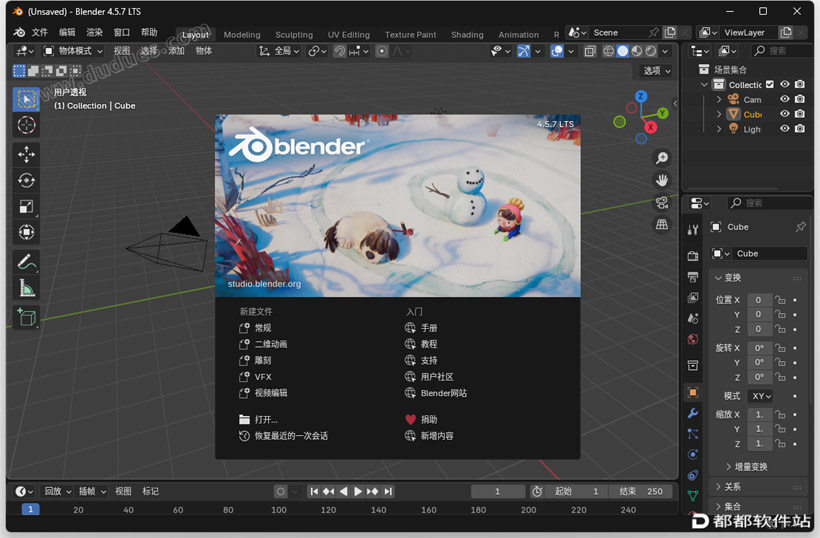Create new General file from splash
Viewport: 820px width, 538px height.
[x=255, y=328]
